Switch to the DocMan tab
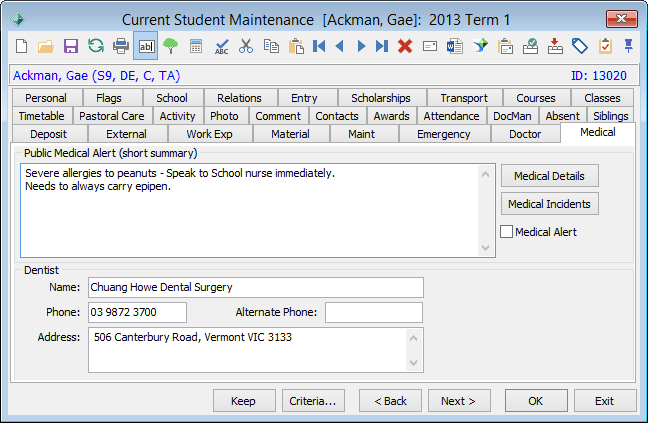The width and height of the screenshot is (648, 423). (512, 116)
